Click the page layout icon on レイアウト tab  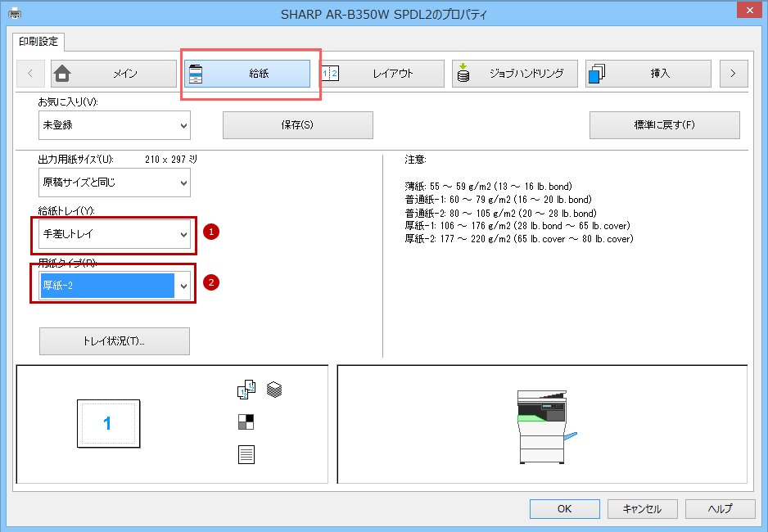click(330, 74)
